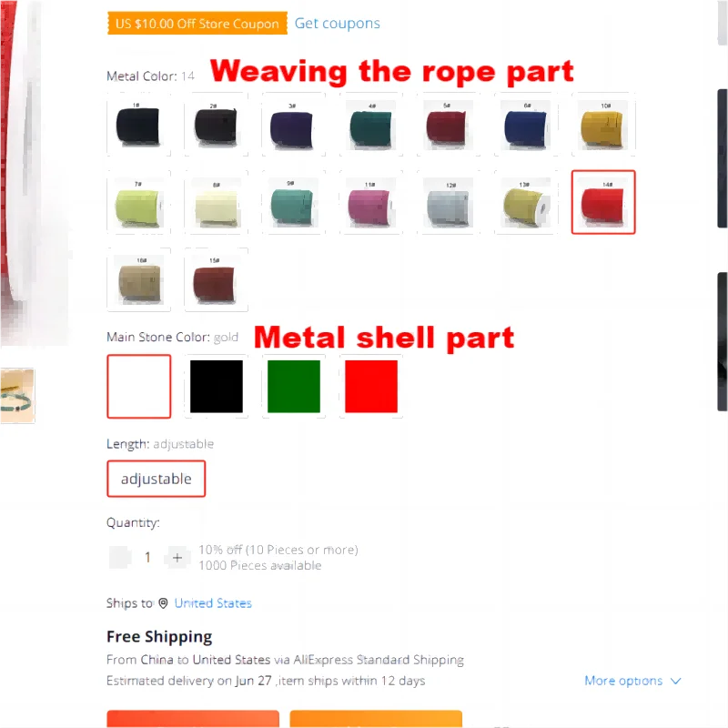
Task: Choose the 6# royal blue rope spool
Action: point(526,125)
